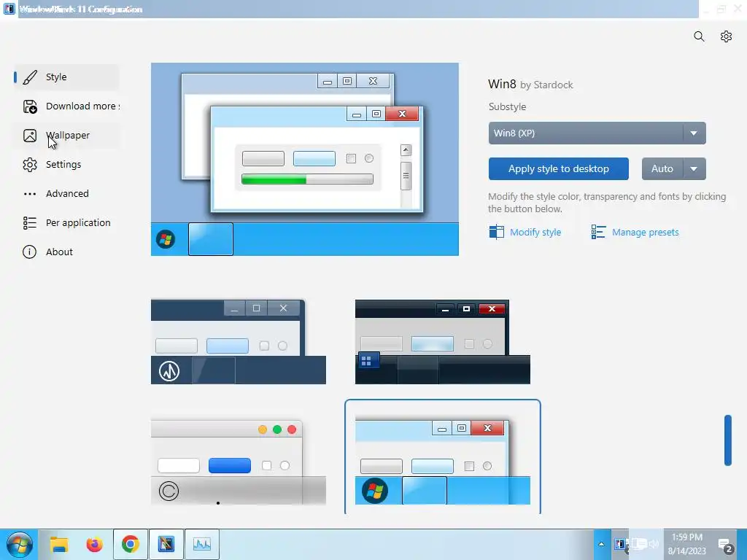Click the About info icon
Screen dimensions: 747x560
point(29,252)
